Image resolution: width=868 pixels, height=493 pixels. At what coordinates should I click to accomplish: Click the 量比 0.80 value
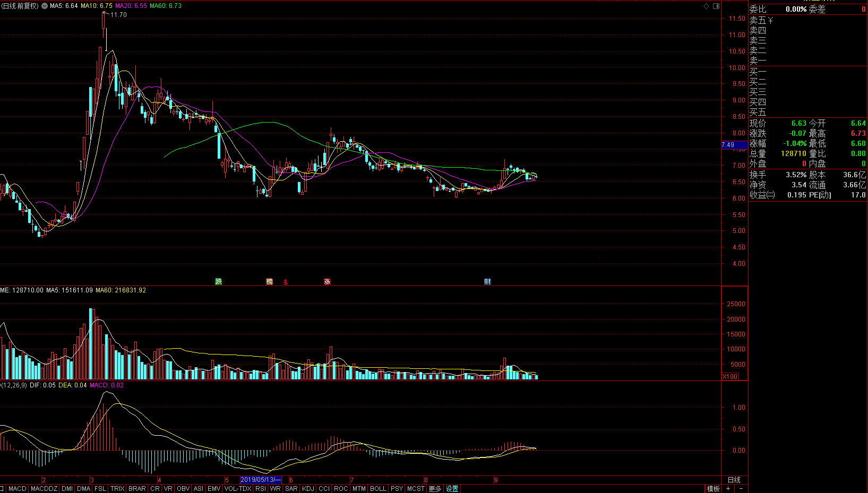pos(858,153)
